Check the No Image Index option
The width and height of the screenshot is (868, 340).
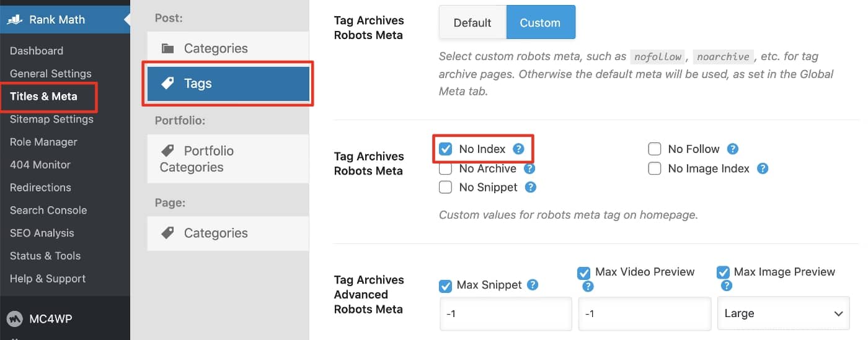(x=655, y=168)
